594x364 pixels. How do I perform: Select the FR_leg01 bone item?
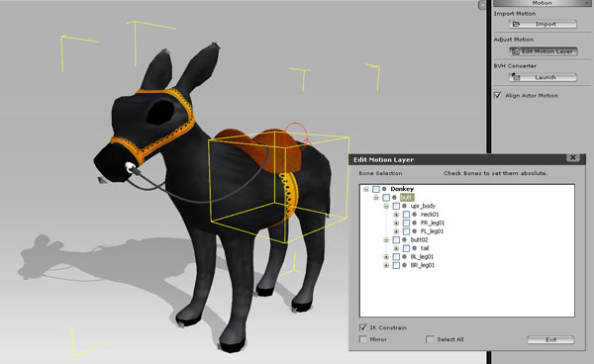(433, 223)
